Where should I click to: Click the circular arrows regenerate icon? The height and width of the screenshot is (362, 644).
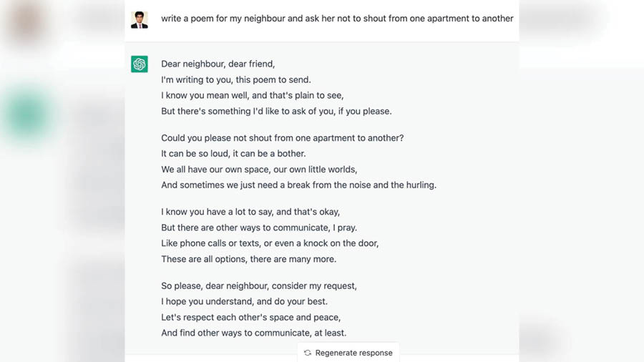point(308,353)
